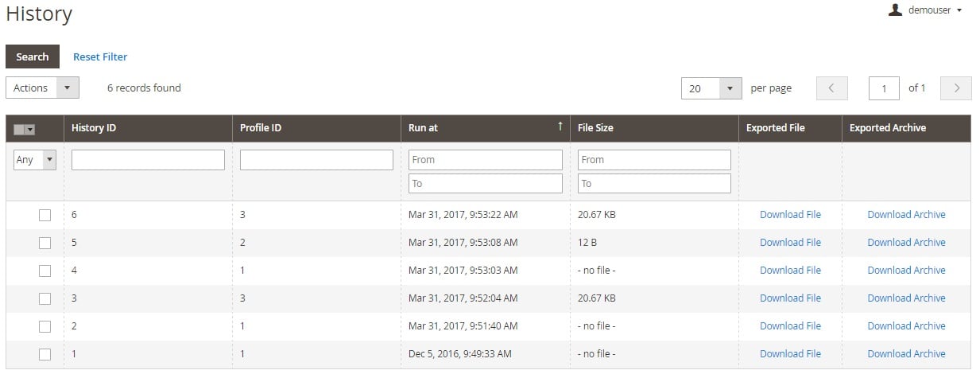
Task: Download Archive for History ID 5
Action: coord(906,243)
